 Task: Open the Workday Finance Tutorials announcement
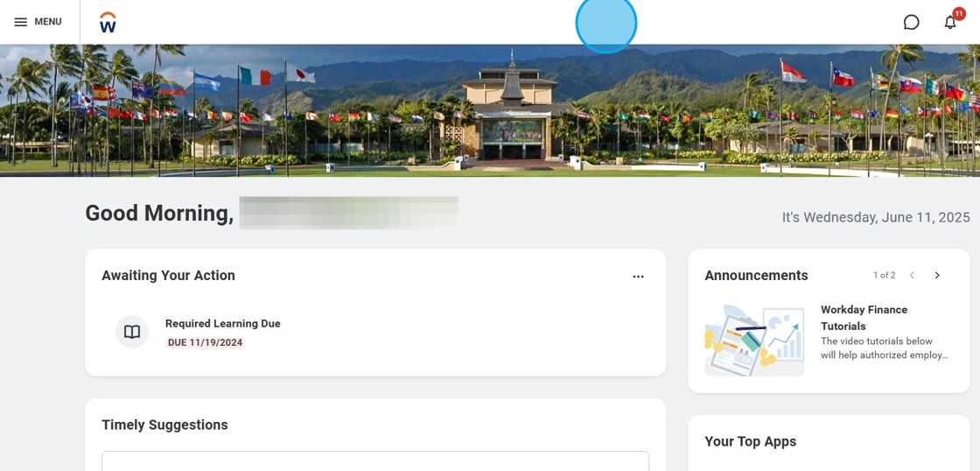[x=864, y=318]
